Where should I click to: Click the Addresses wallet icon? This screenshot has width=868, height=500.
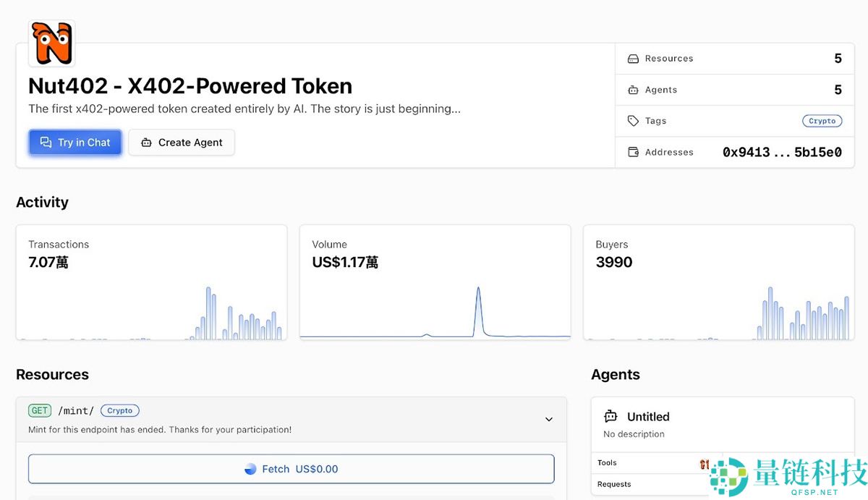[633, 152]
